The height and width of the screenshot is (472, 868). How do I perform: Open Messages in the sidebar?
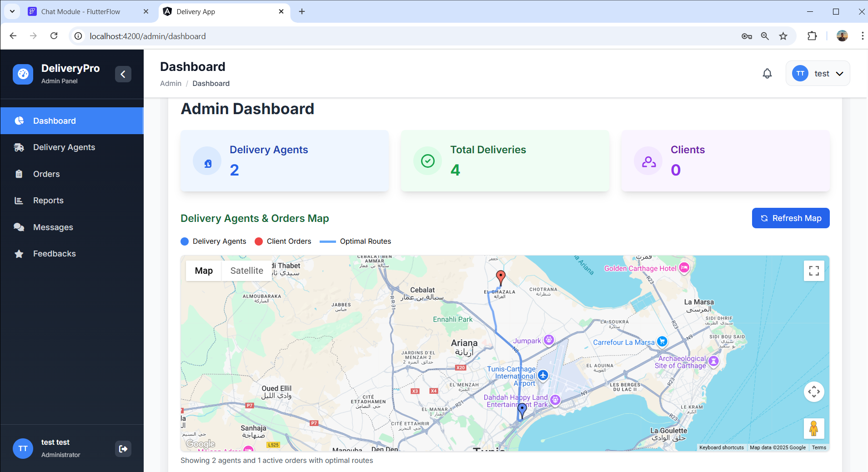(72, 227)
